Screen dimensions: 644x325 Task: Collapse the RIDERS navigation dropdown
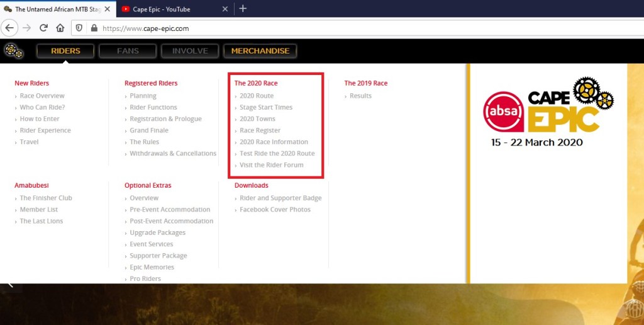tap(65, 51)
